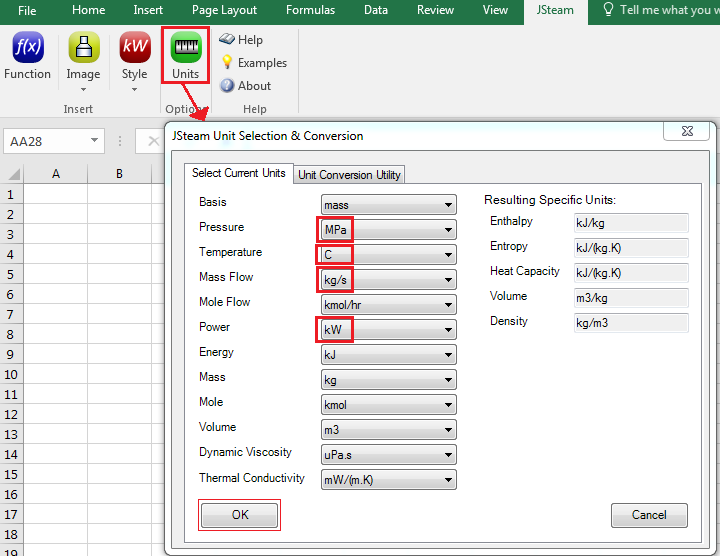
Task: Switch to the Unit Conversion Utility tab
Action: click(x=349, y=174)
